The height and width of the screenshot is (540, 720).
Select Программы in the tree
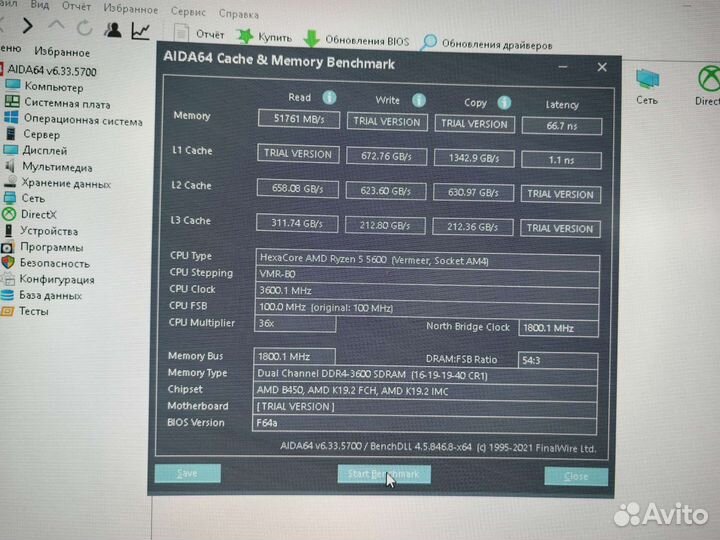coord(42,248)
